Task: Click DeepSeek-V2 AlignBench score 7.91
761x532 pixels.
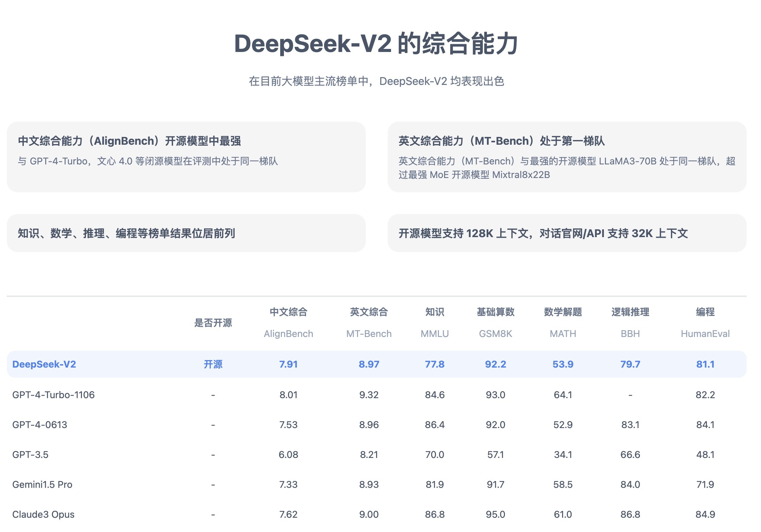Action: 288,364
